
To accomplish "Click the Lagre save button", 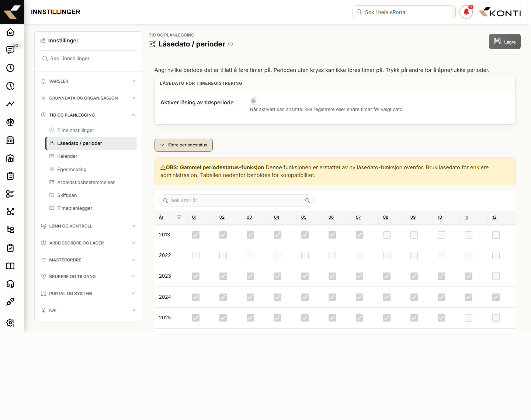I will (505, 42).
